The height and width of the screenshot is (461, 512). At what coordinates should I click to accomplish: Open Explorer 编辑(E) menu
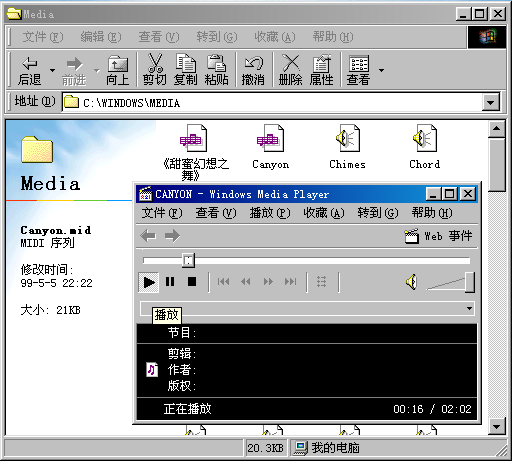click(x=101, y=37)
